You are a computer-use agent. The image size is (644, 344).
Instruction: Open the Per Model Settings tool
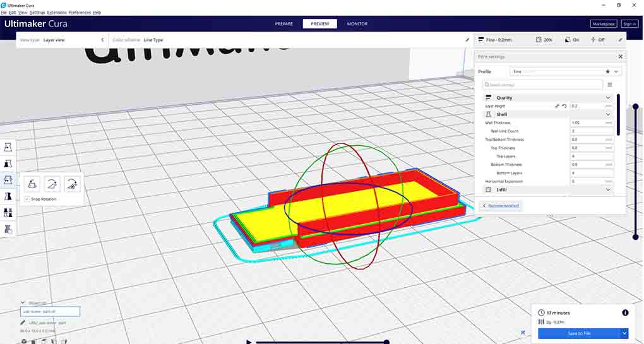8,213
